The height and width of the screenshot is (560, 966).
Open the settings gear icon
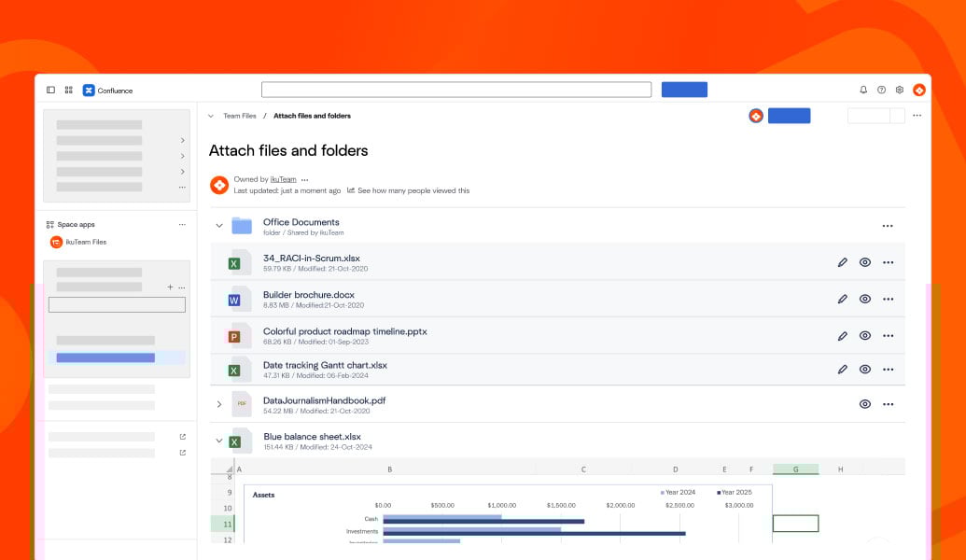(900, 90)
